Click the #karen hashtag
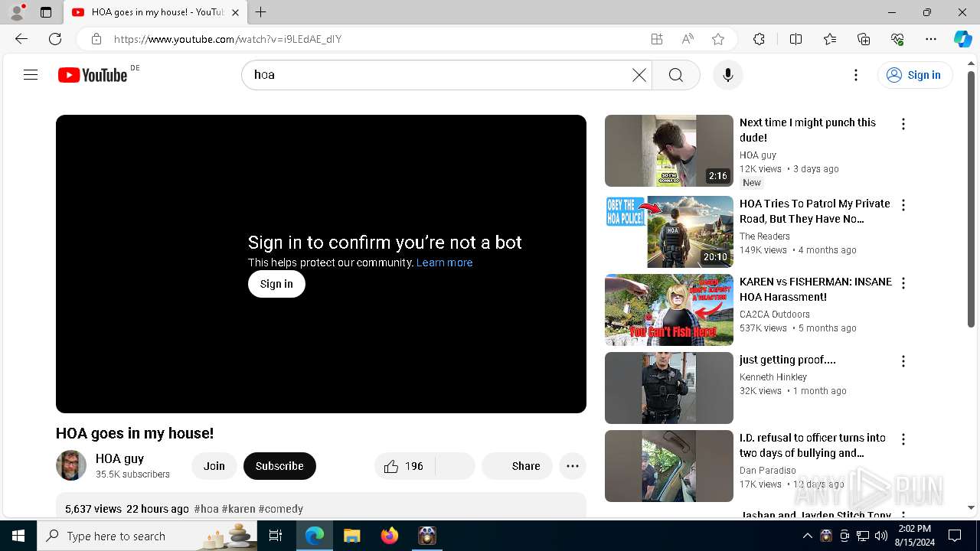The height and width of the screenshot is (551, 980). pos(239,509)
